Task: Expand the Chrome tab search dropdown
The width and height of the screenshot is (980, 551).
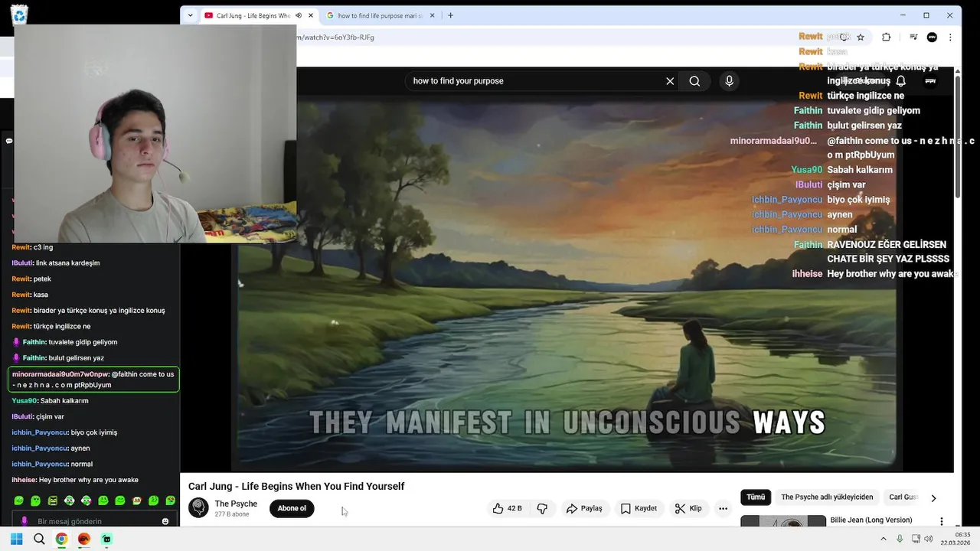Action: tap(190, 15)
